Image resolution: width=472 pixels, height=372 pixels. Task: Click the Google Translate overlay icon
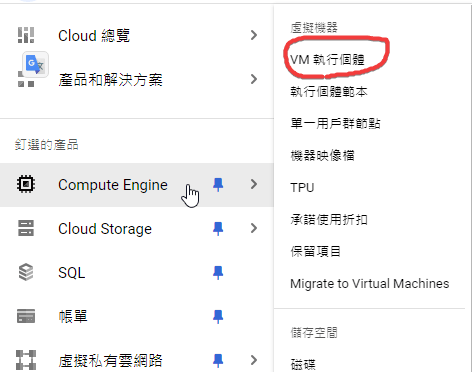pyautogui.click(x=35, y=64)
